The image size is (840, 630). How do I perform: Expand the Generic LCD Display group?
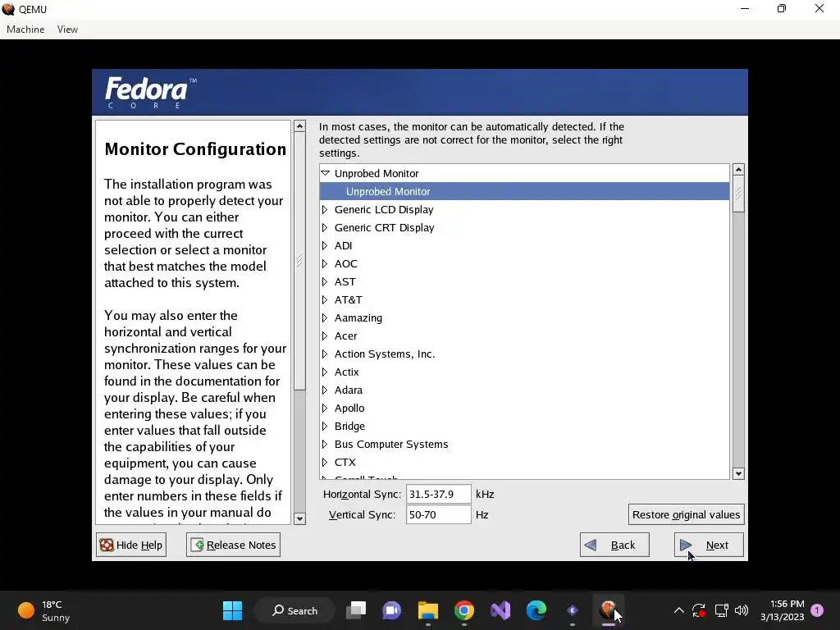tap(325, 209)
